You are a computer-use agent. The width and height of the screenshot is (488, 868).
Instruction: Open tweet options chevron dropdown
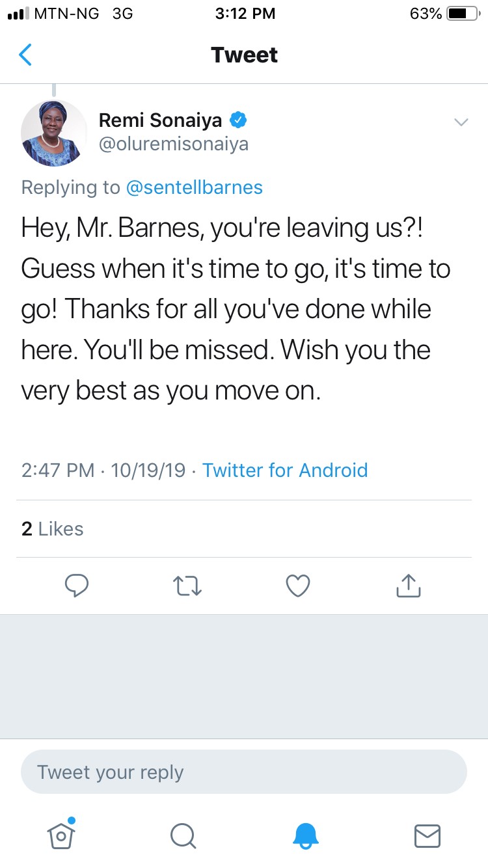point(461,122)
